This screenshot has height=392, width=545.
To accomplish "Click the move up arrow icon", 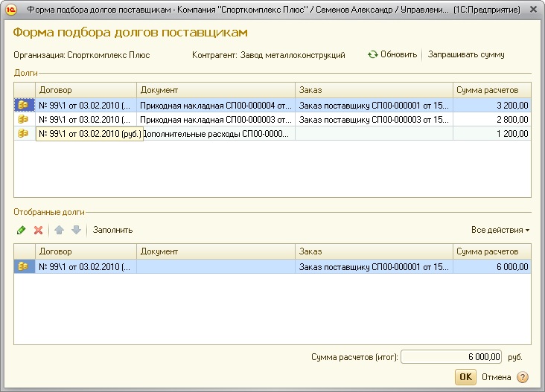I will click(x=59, y=230).
